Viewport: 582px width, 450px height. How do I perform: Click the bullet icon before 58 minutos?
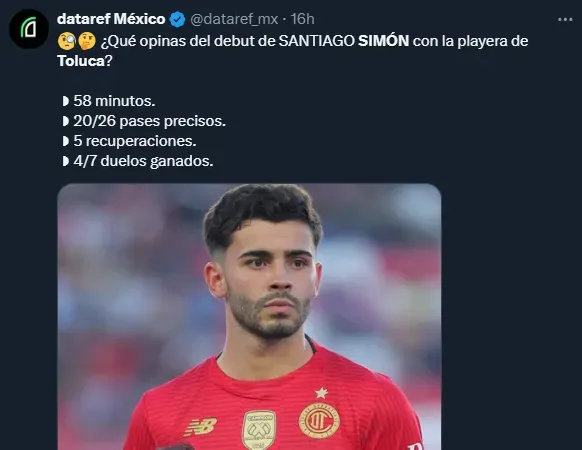(x=66, y=101)
